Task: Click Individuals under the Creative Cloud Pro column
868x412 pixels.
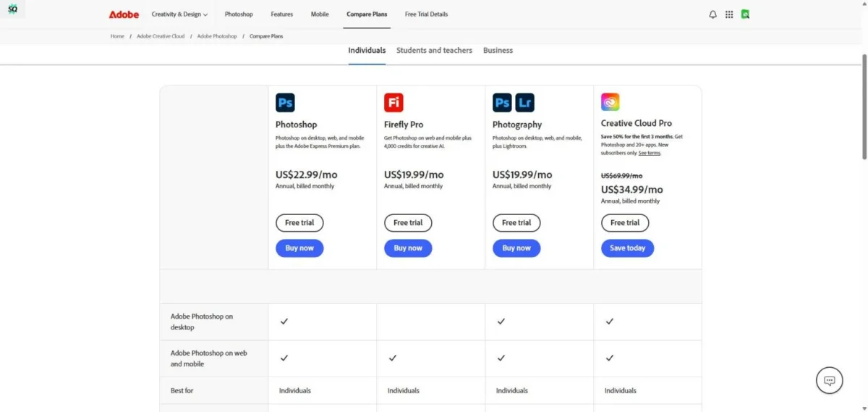Action: tap(620, 390)
